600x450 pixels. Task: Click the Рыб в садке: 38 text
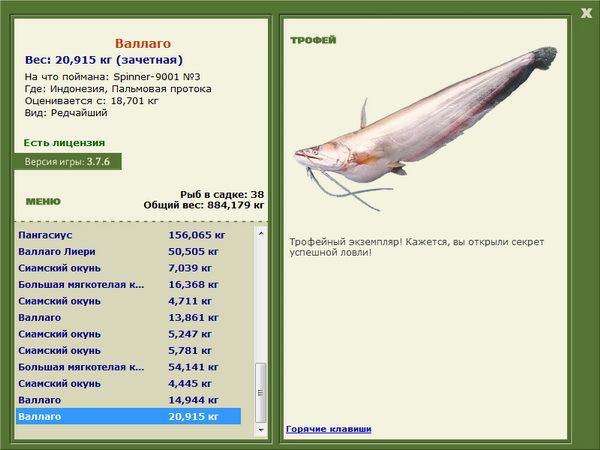point(222,194)
